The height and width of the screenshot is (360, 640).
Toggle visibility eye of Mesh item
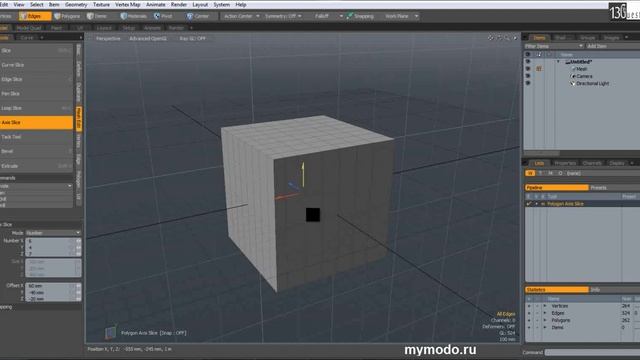(x=528, y=69)
